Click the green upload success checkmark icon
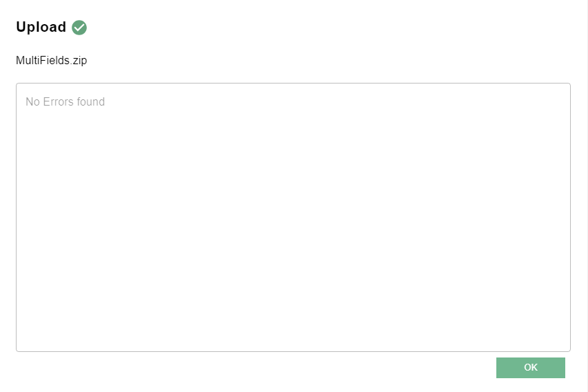Screen dimensions: 588x392 pos(79,28)
